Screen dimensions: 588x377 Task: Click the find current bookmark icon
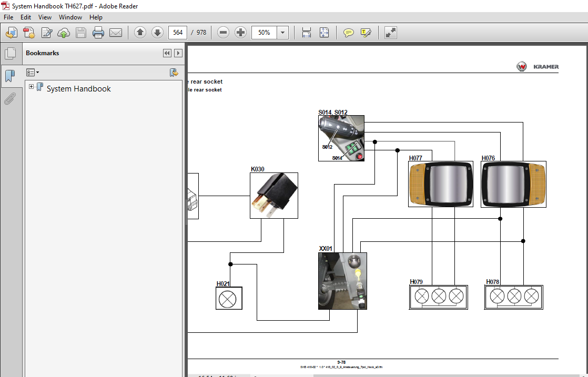tap(174, 73)
